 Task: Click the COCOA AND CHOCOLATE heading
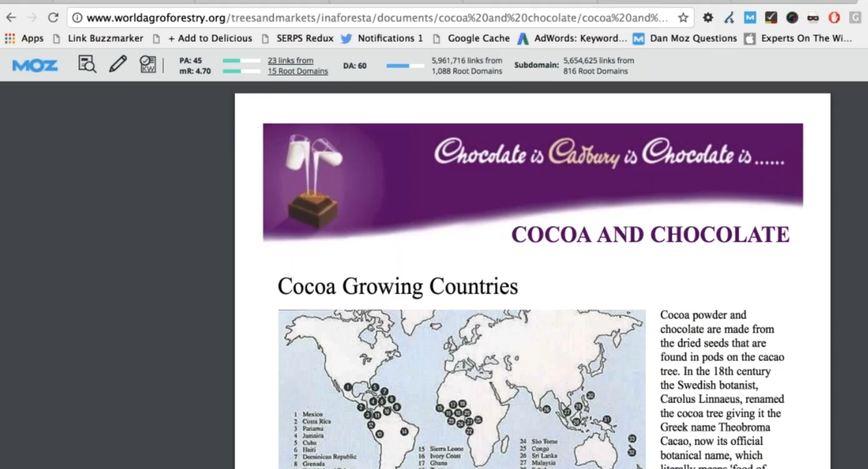tap(650, 235)
